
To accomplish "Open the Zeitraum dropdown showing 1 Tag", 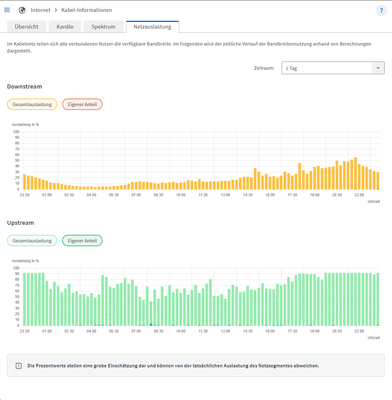I will click(333, 68).
